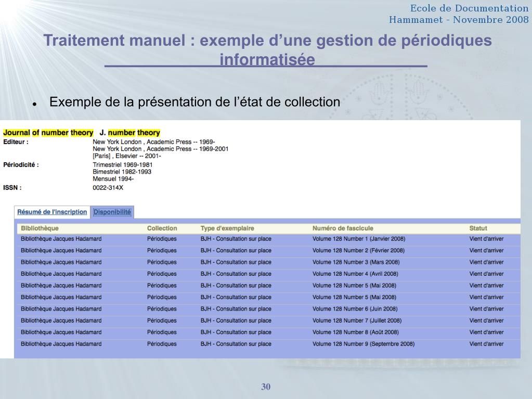
Task: Click the Trimestriel 1969-1981 periodicity entry
Action: [x=123, y=165]
